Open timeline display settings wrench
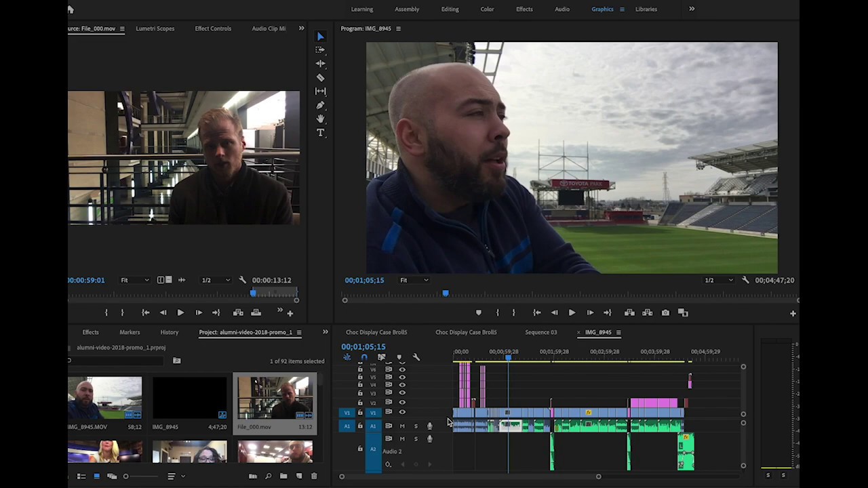The image size is (868, 488). point(416,357)
